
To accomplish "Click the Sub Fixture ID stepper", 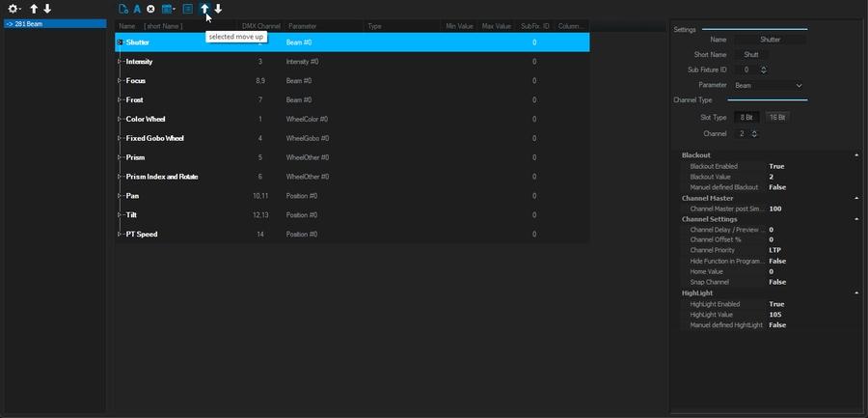I will (x=764, y=70).
